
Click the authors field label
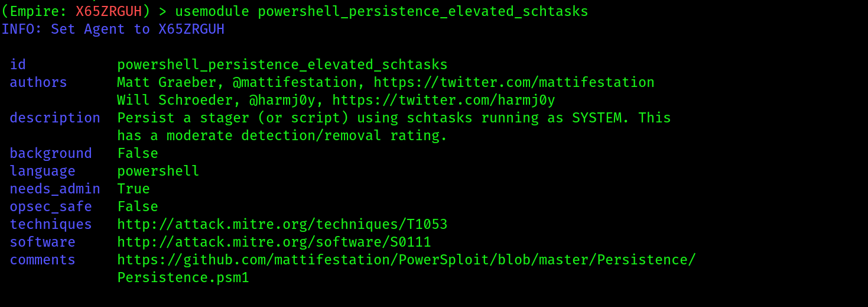point(38,82)
